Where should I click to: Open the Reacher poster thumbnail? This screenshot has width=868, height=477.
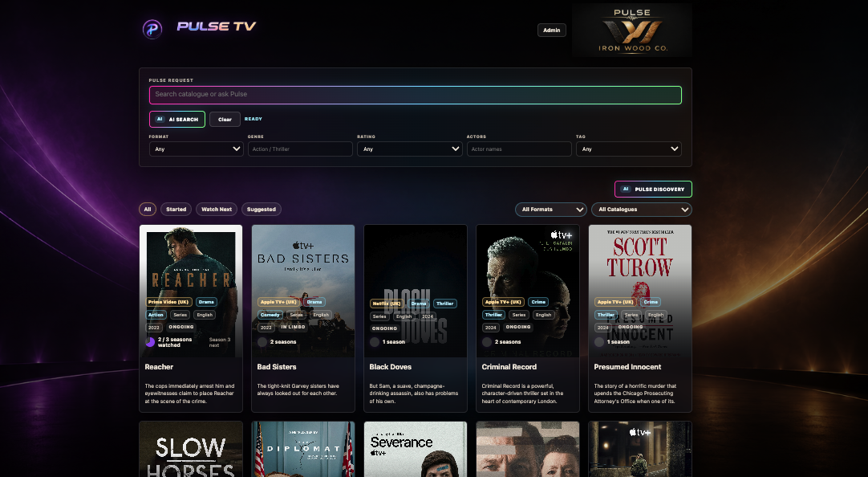point(191,291)
